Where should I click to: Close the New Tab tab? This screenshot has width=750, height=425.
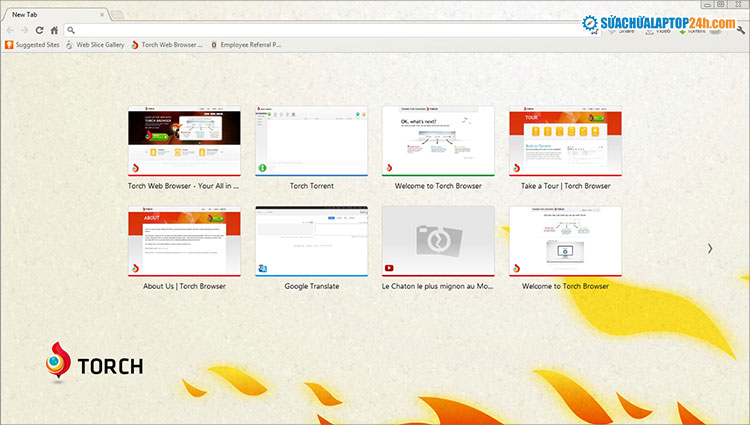click(101, 14)
